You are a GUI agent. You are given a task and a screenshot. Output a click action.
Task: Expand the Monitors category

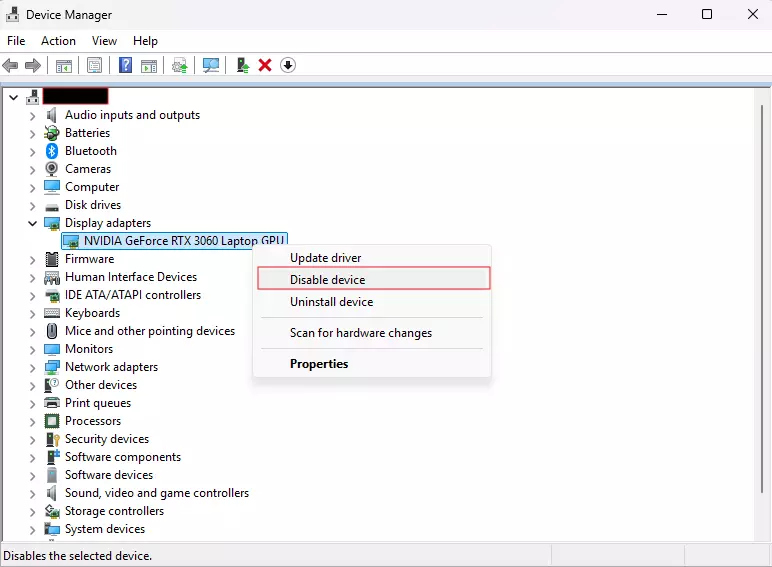32,350
